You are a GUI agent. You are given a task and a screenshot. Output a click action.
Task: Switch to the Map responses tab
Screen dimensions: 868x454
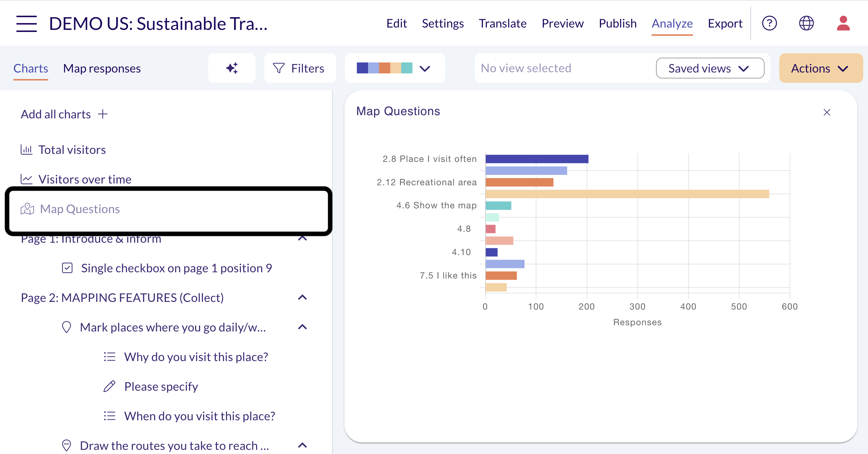(x=102, y=68)
